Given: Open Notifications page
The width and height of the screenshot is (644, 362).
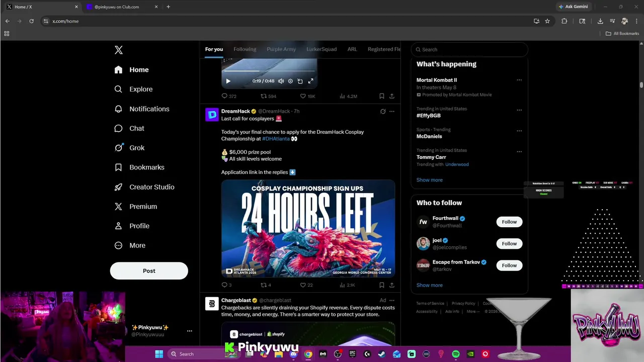Looking at the screenshot, I should (x=142, y=109).
